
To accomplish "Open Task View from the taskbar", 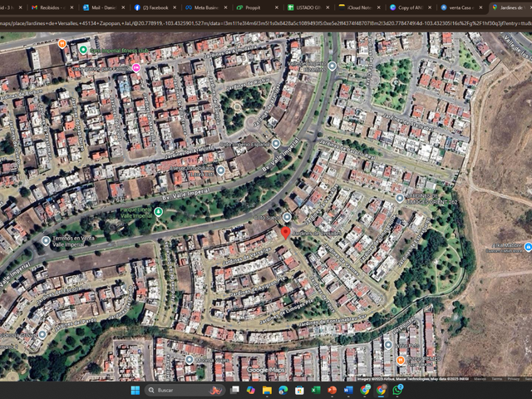I will tap(234, 390).
